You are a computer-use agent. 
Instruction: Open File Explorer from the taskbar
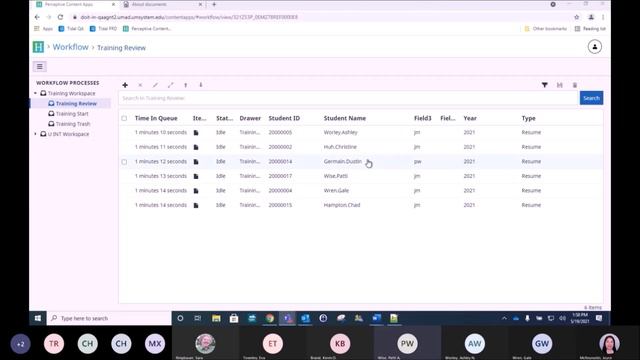click(216, 318)
